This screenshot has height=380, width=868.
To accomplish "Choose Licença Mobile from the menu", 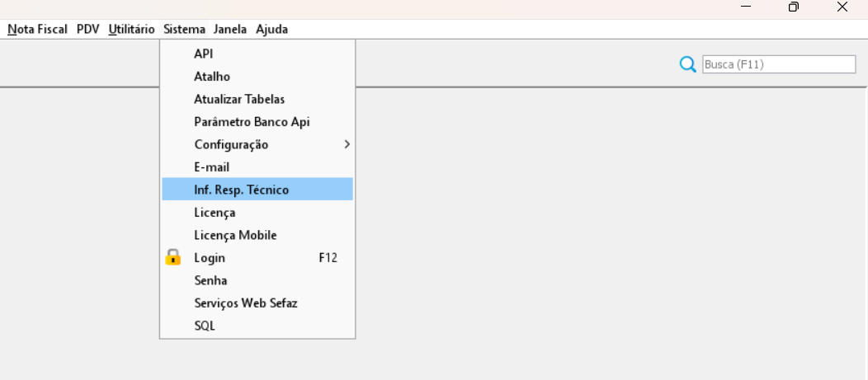I will pos(235,235).
